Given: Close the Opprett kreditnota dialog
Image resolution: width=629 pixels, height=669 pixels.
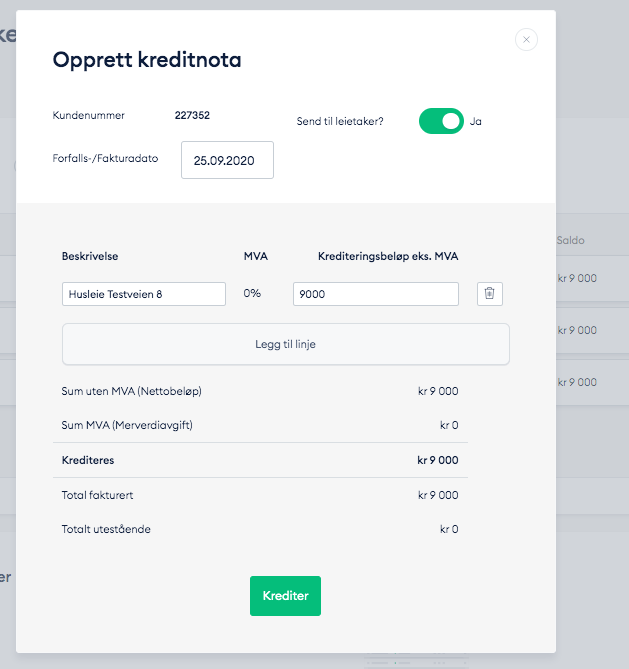Looking at the screenshot, I should point(527,40).
